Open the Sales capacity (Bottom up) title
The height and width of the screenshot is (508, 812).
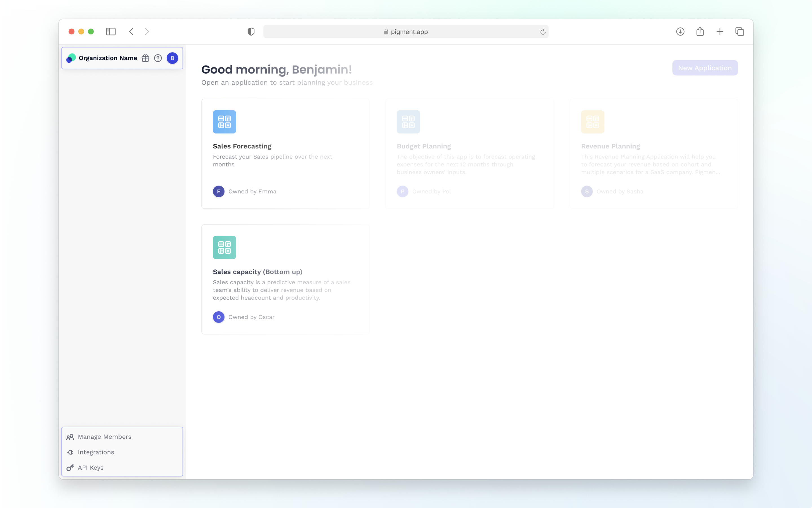tap(258, 272)
